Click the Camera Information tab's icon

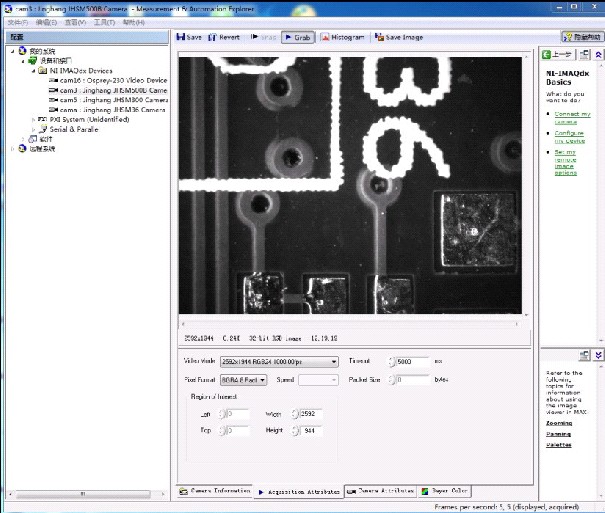[x=183, y=491]
